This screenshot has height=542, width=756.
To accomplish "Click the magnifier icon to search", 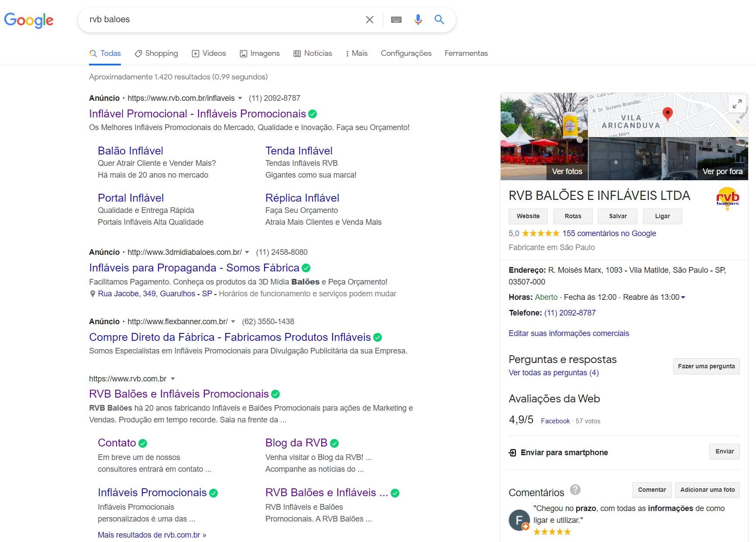I will pos(439,19).
